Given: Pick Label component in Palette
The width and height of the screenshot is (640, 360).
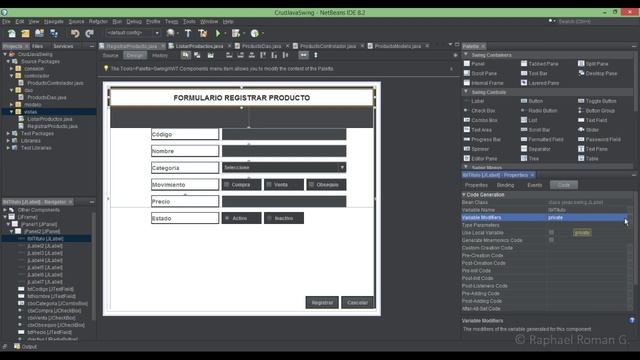Looking at the screenshot, I should coord(474,101).
